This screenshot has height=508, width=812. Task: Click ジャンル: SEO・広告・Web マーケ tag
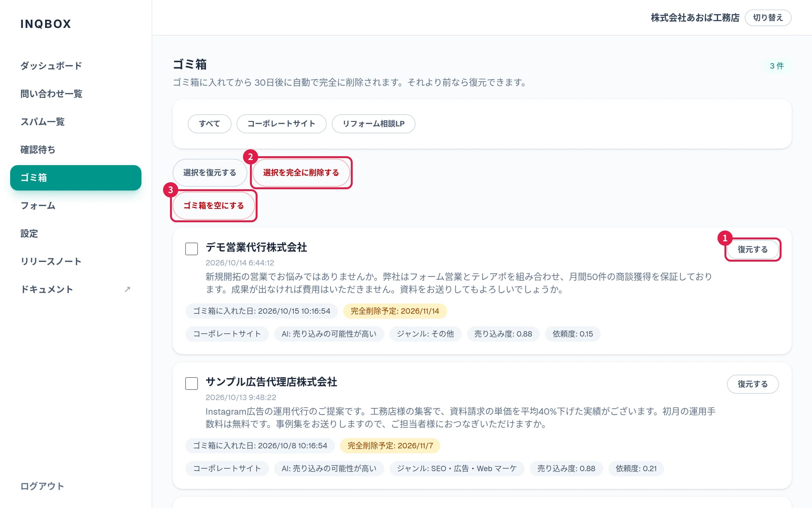(457, 469)
